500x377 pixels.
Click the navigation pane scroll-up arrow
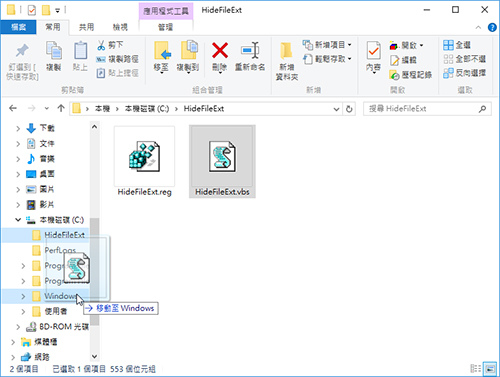tap(94, 127)
